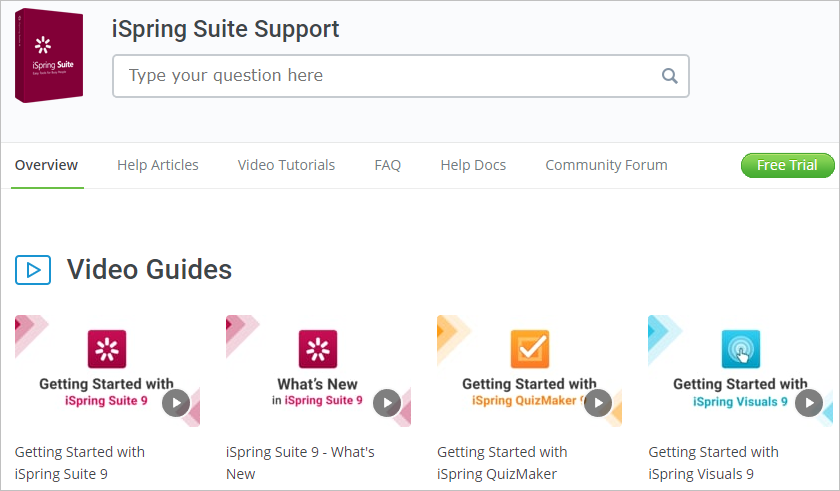Play the iSpring Visuals 9 getting started video
This screenshot has height=491, width=840.
pos(809,402)
